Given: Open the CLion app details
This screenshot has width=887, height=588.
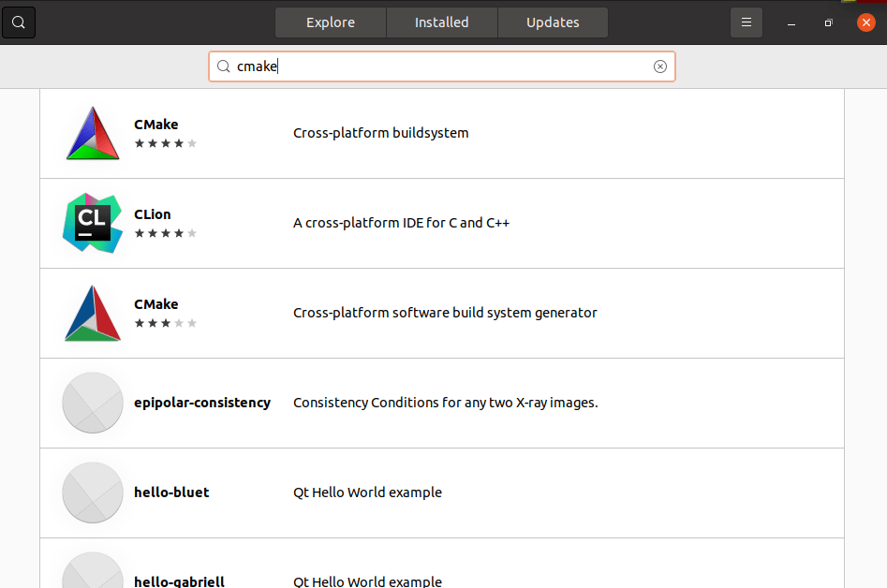Looking at the screenshot, I should (442, 224).
